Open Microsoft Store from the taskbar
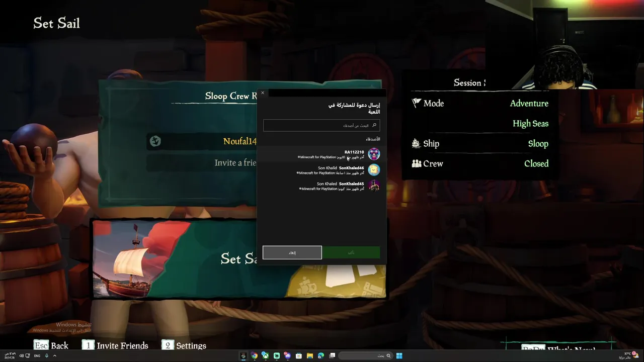The width and height of the screenshot is (644, 362). tap(298, 356)
